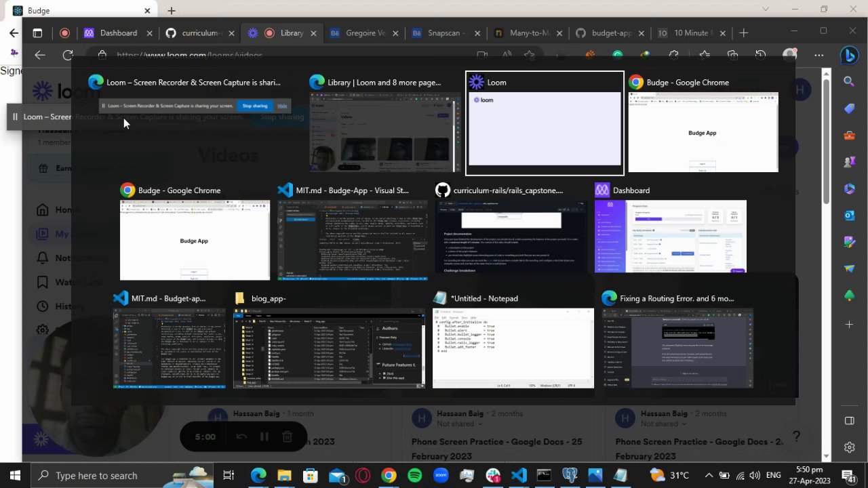Open the Edge tab actions menu icon
868x488 pixels.
37,33
